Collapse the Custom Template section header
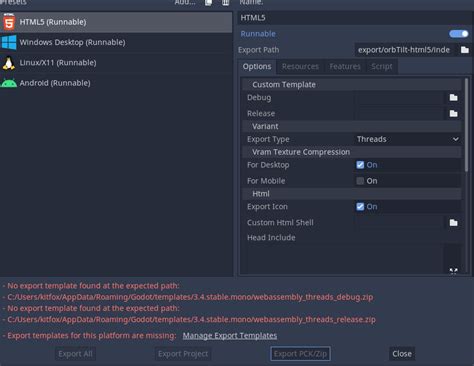 tap(352, 85)
